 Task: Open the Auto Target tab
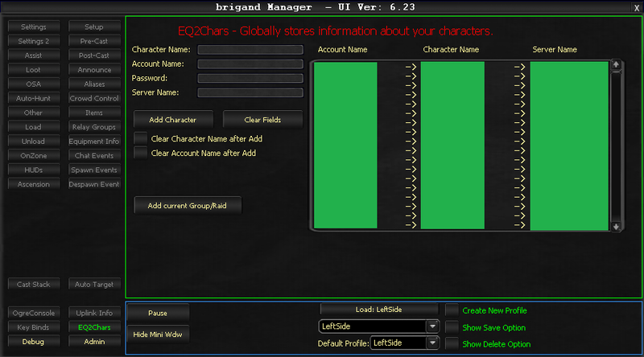pos(94,285)
